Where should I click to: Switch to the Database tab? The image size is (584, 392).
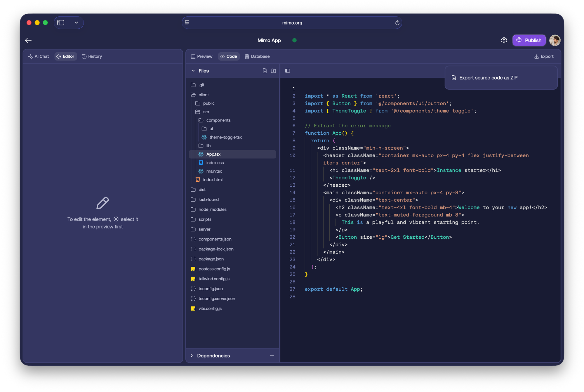257,56
